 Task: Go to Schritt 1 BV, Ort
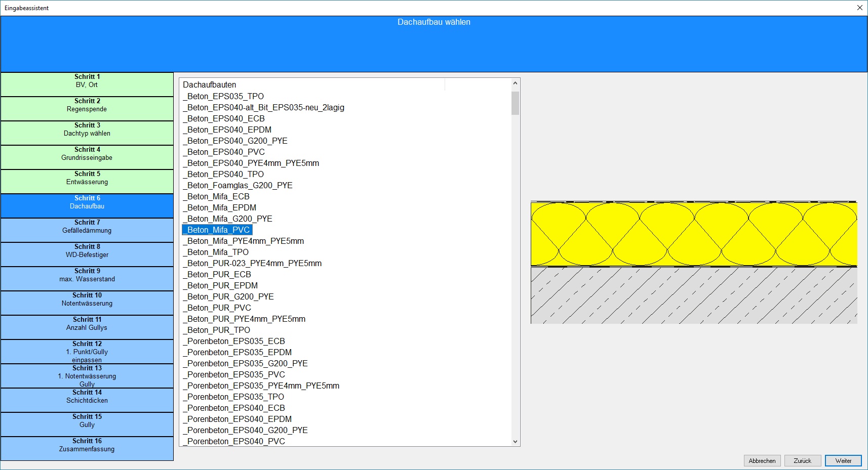87,84
